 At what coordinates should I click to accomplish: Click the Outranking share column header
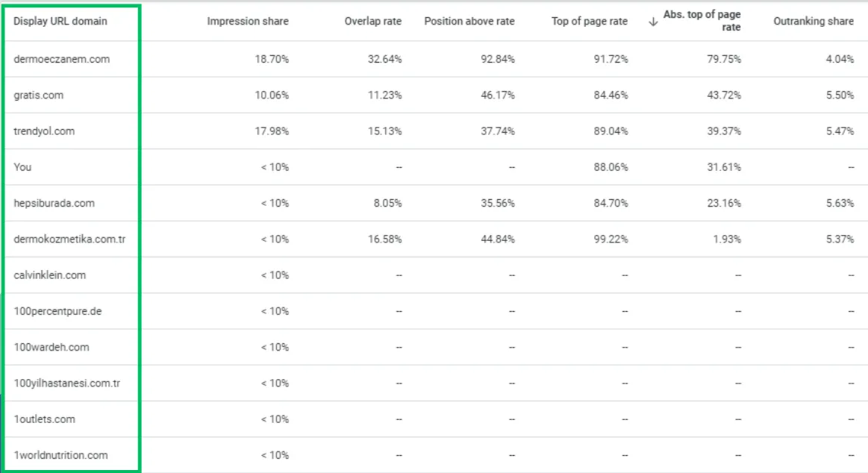(x=814, y=22)
